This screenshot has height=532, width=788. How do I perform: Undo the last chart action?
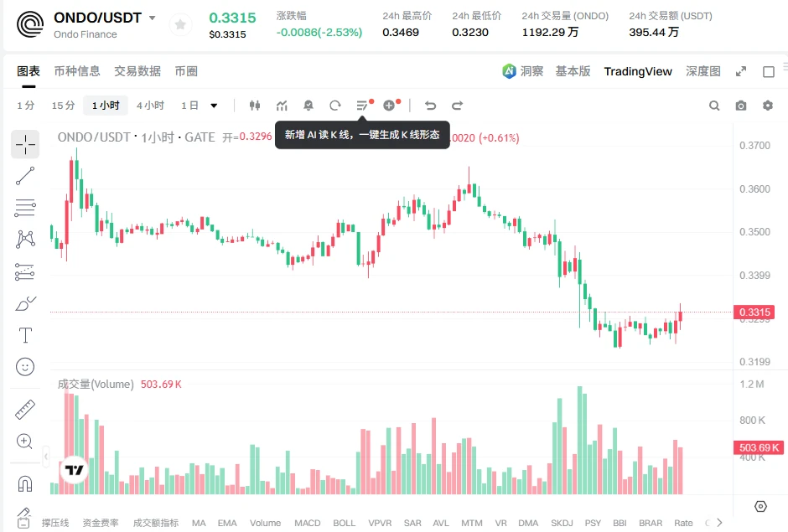[x=430, y=106]
